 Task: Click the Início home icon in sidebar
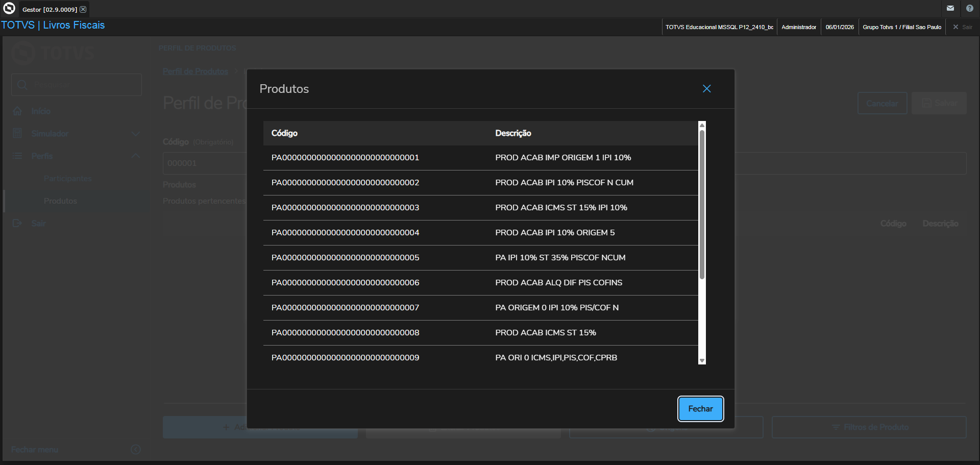(18, 111)
